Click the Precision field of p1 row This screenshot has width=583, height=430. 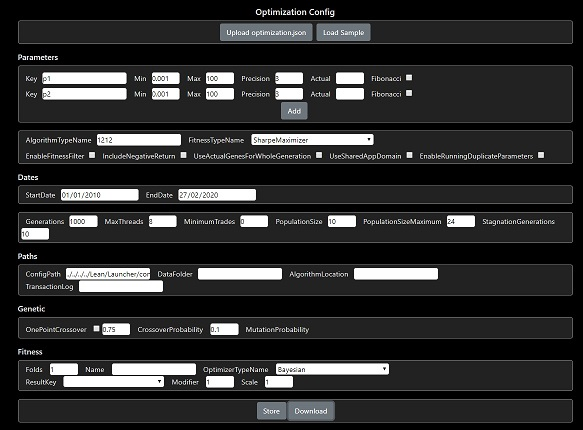[289, 78]
